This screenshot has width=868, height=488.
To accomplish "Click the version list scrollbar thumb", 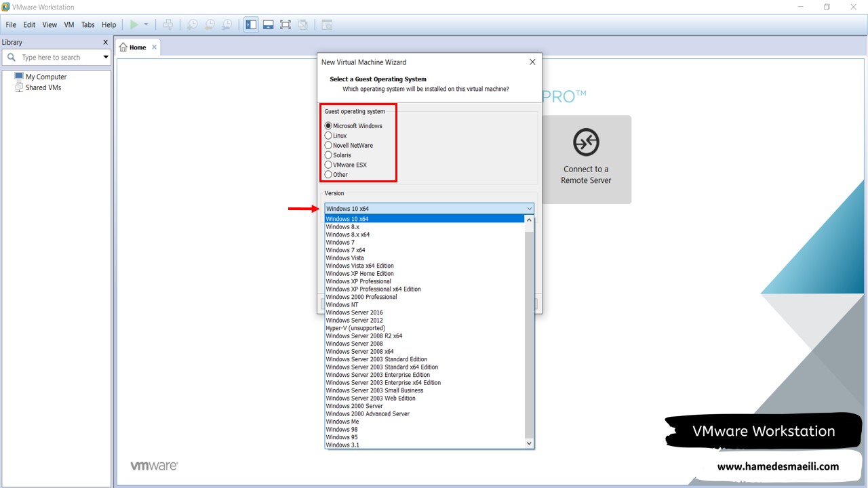I will (530, 334).
